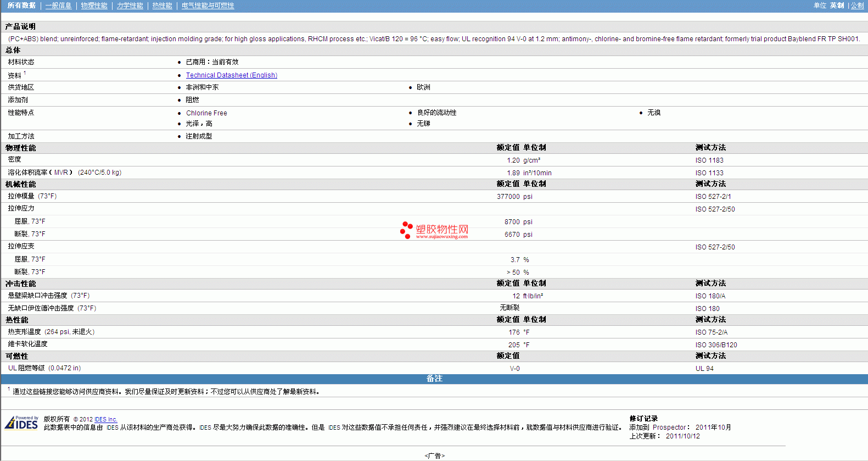Viewport: 868px width, 461px height.
Task: Click the ISO 306/B120 test method
Action: pos(716,345)
